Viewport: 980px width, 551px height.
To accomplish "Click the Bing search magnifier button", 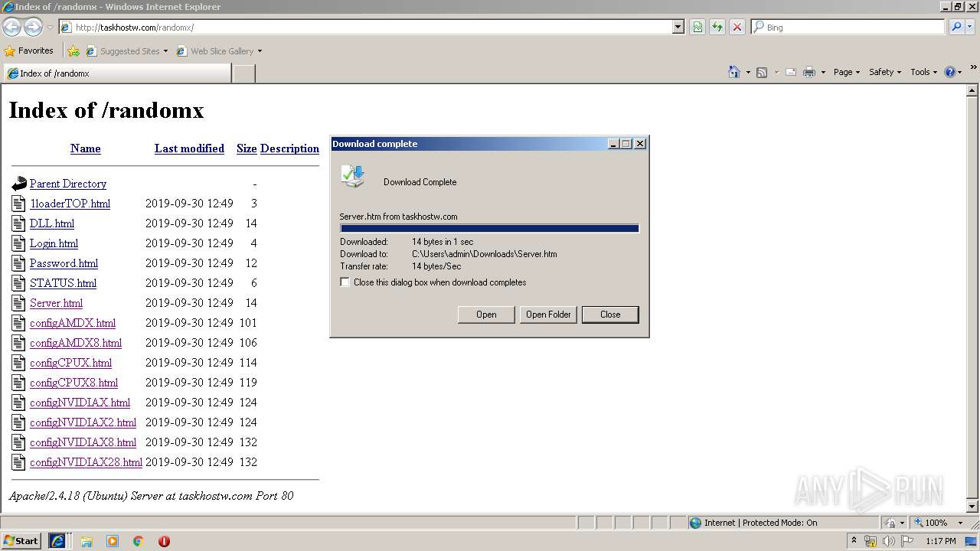I will [956, 27].
